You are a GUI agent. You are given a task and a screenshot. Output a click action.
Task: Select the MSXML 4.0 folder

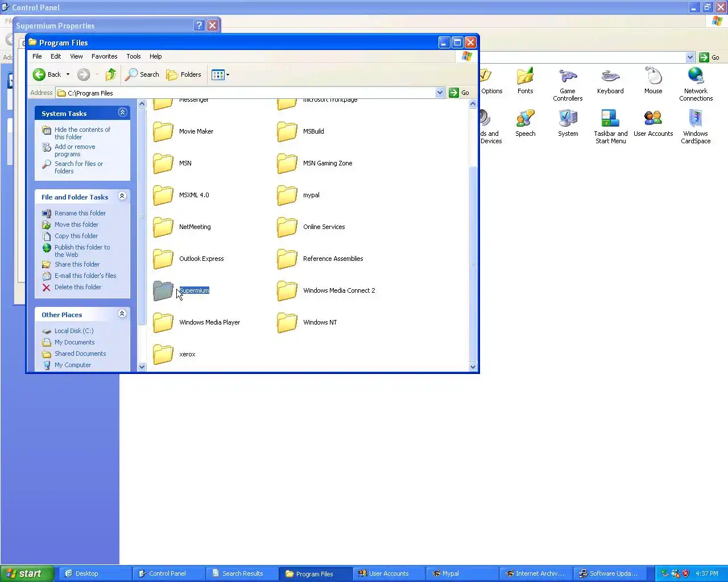tap(181, 195)
